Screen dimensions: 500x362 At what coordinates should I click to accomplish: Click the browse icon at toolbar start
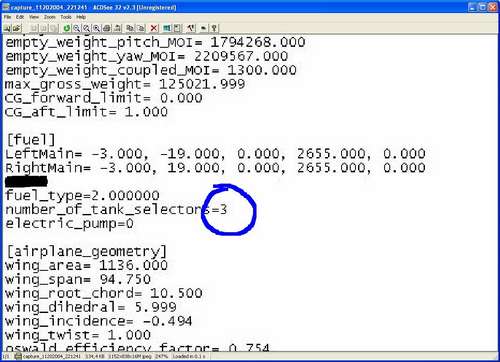7,28
